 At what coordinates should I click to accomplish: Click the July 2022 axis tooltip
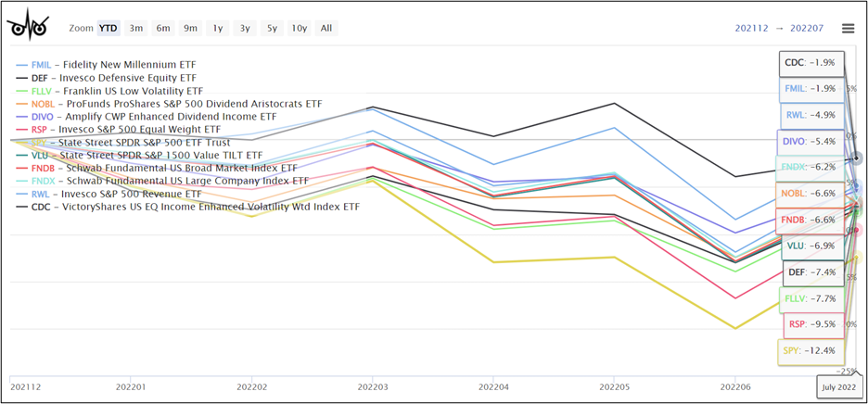(x=840, y=386)
